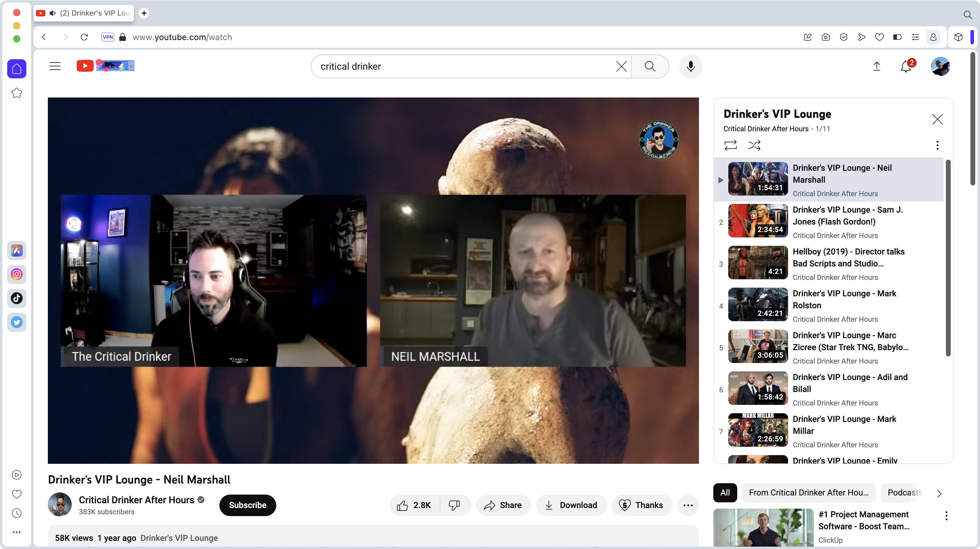Show more filter chips with arrow
980x549 pixels.
(939, 493)
